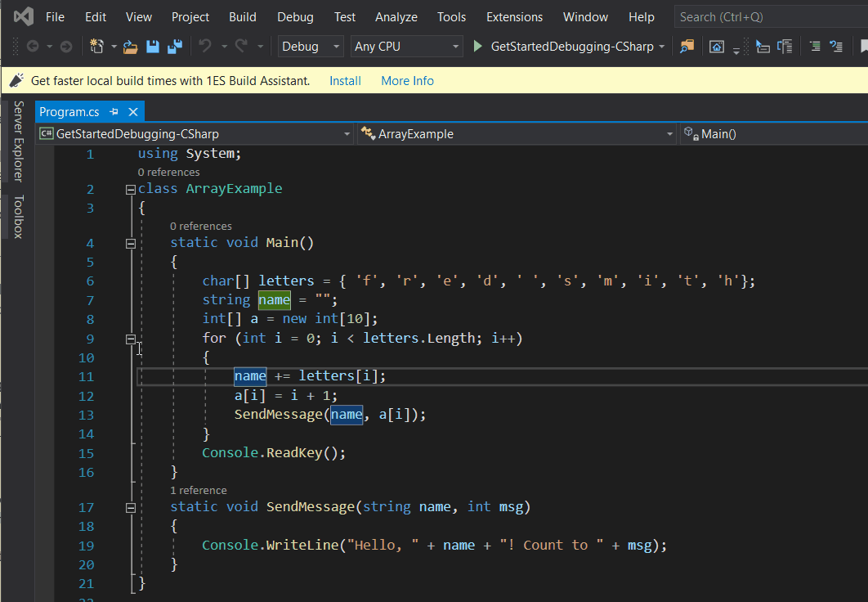
Task: Open the Build menu
Action: click(242, 16)
